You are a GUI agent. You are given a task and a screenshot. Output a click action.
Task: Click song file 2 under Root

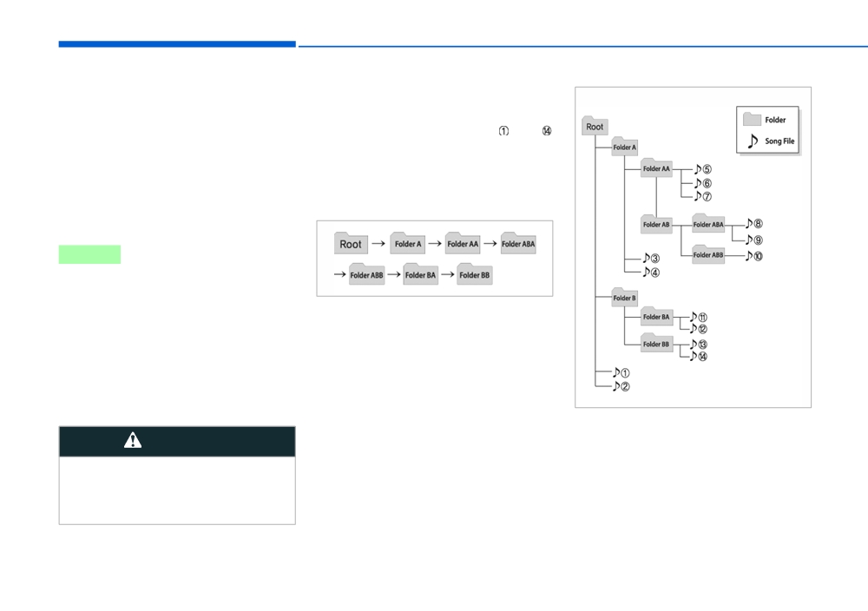[x=621, y=386]
